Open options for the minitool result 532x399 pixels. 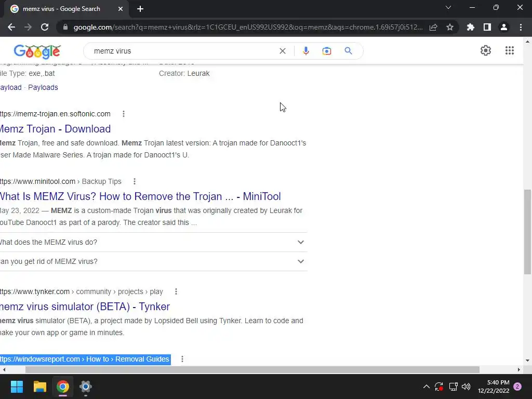click(135, 181)
